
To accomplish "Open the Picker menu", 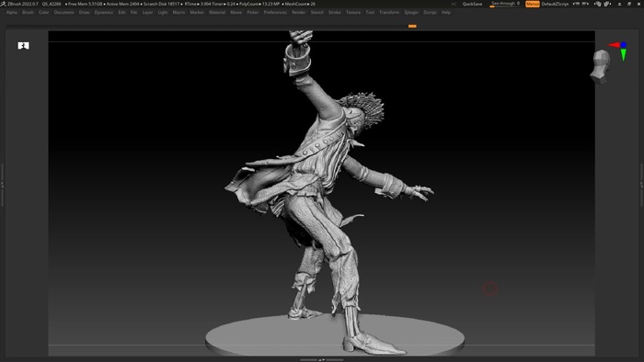I will [253, 12].
